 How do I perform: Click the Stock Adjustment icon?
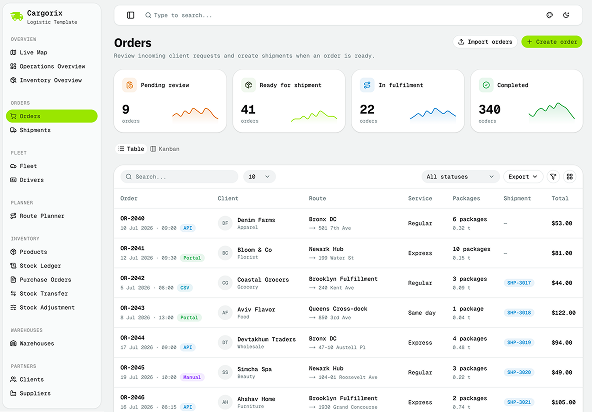13,307
